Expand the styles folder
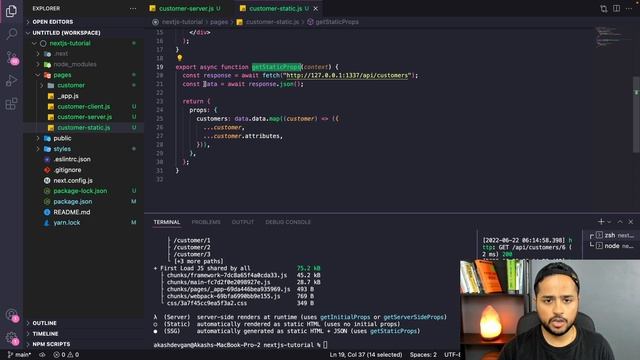 (62, 149)
